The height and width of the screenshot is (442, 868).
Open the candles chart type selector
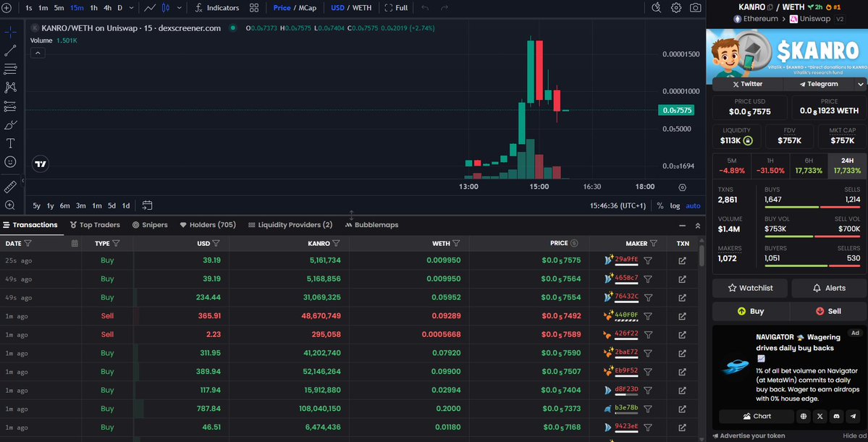(166, 8)
